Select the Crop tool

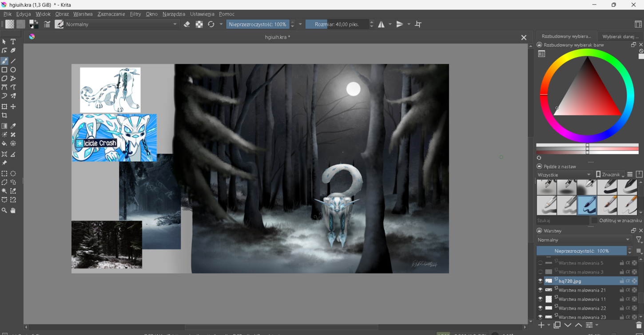[4, 115]
